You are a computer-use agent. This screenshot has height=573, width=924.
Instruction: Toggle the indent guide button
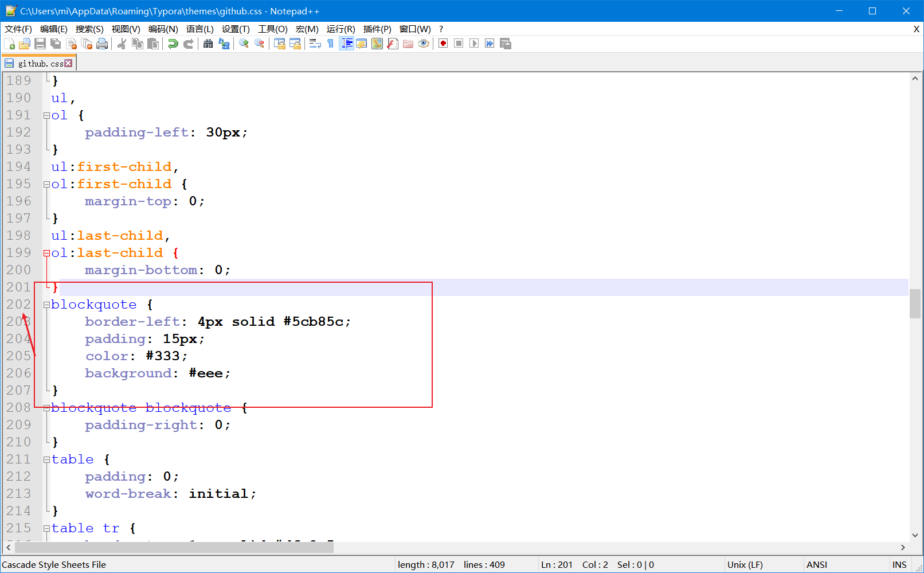[x=346, y=44]
